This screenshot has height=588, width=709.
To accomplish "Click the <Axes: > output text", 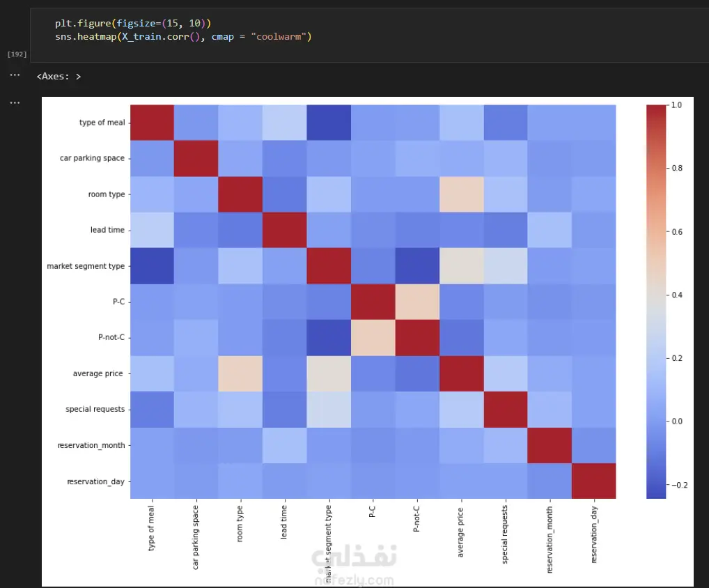I will click(x=59, y=77).
